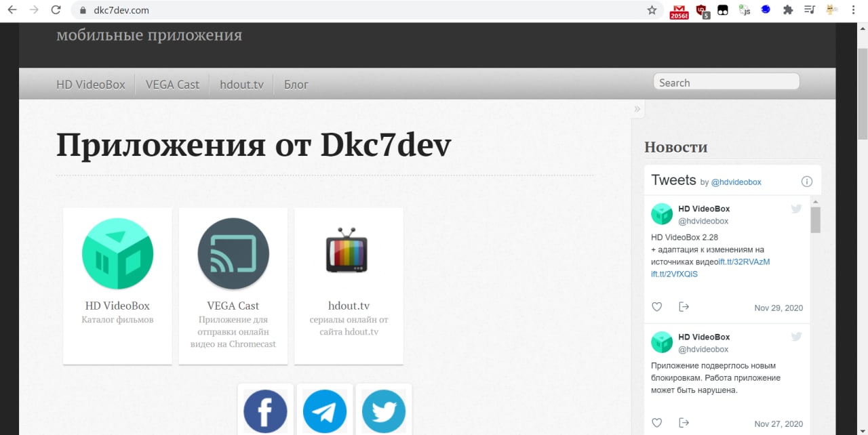Screen dimensions: 868x435
Task: Collapse sidebar with the double-chevron toggle
Action: coord(637,108)
